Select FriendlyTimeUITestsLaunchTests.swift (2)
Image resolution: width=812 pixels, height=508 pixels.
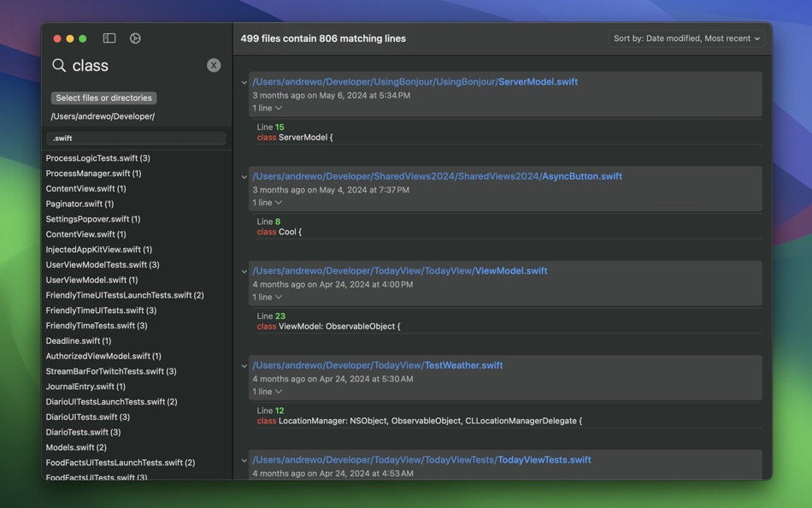[x=125, y=295]
